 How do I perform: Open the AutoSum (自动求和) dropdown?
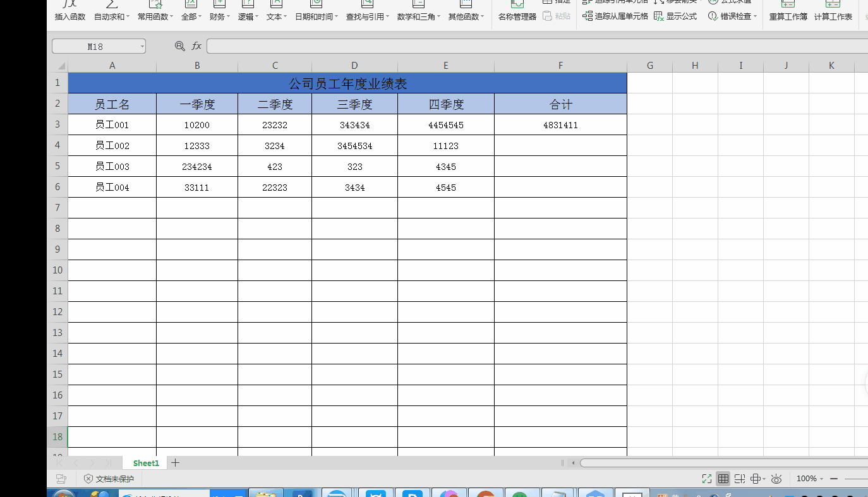111,11
